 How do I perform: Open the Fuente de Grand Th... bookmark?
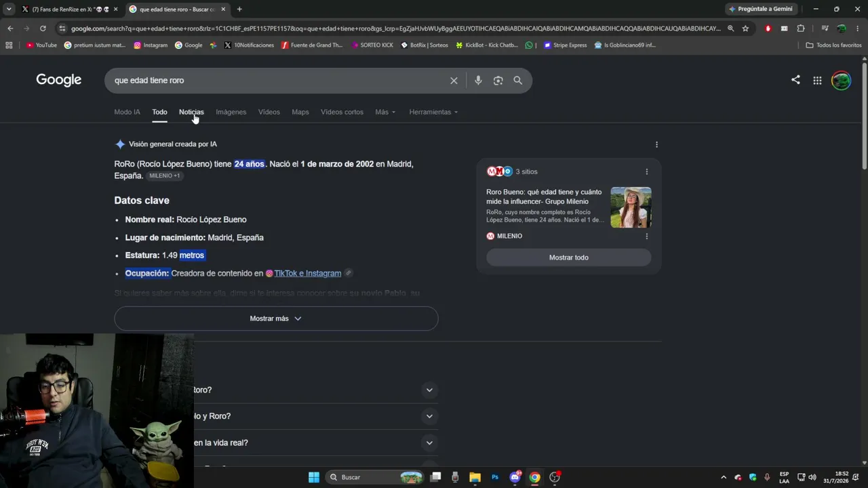[x=312, y=45]
